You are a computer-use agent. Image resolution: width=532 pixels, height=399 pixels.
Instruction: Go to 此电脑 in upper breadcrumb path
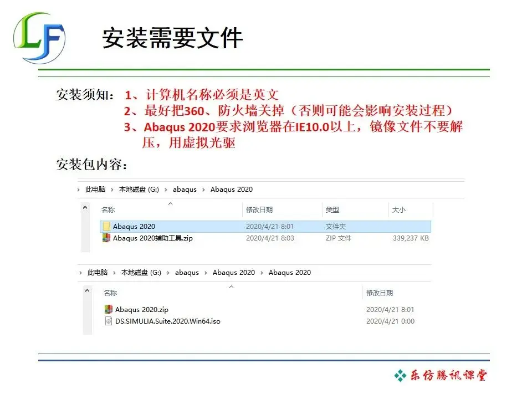tap(95, 190)
